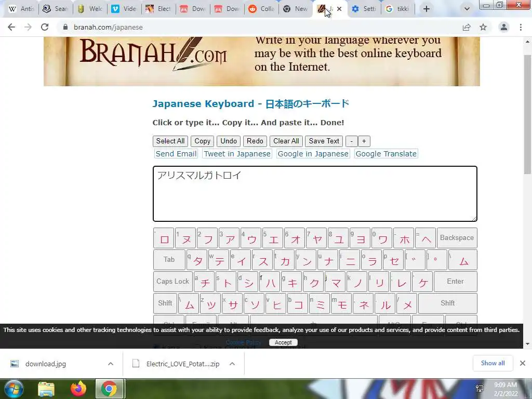
Task: Open Tweet in Japanese link
Action: coord(237,154)
